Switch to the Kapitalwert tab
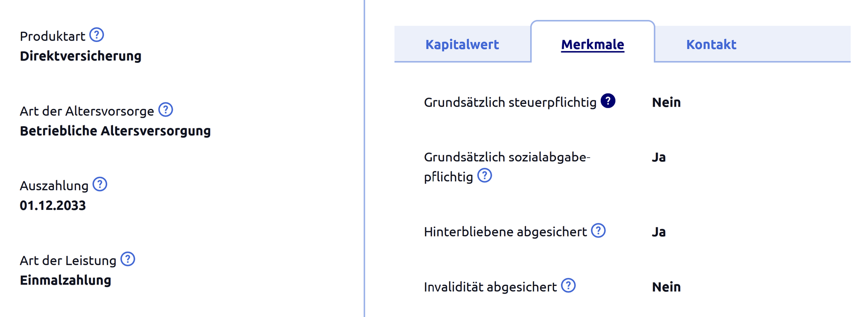Image resolution: width=868 pixels, height=317 pixels. click(x=462, y=44)
